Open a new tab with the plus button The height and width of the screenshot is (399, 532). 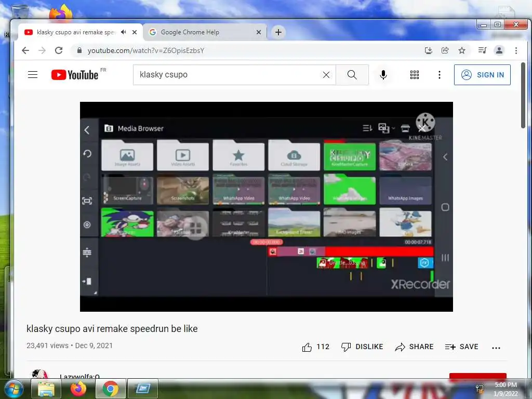point(278,32)
